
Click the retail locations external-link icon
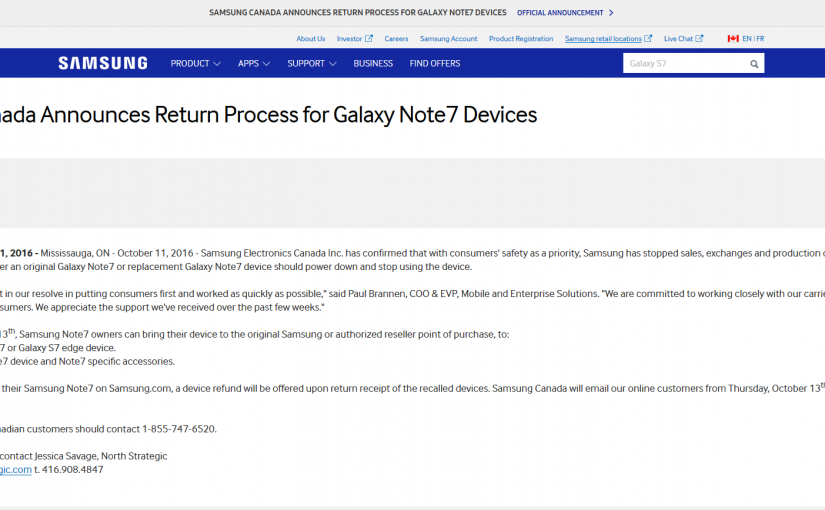click(648, 39)
